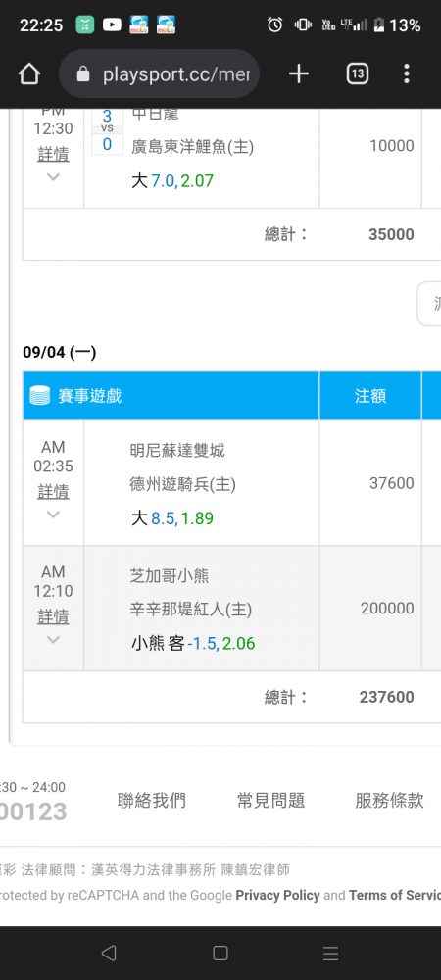The width and height of the screenshot is (441, 980).
Task: Open a new tab with plus icon
Action: [299, 74]
